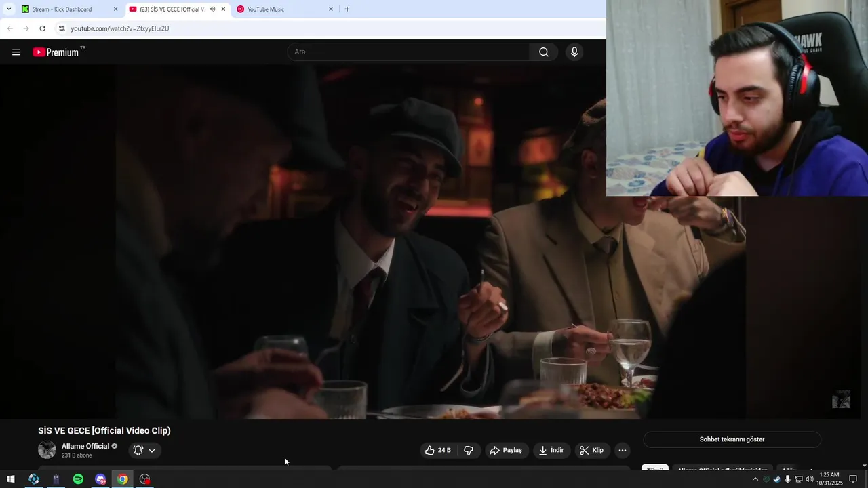Open the system volume tray icon

point(809,479)
